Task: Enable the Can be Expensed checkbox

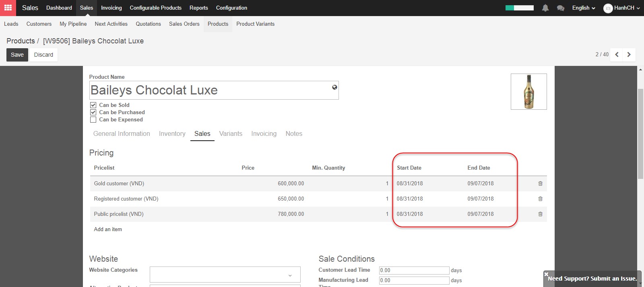Action: coord(93,119)
